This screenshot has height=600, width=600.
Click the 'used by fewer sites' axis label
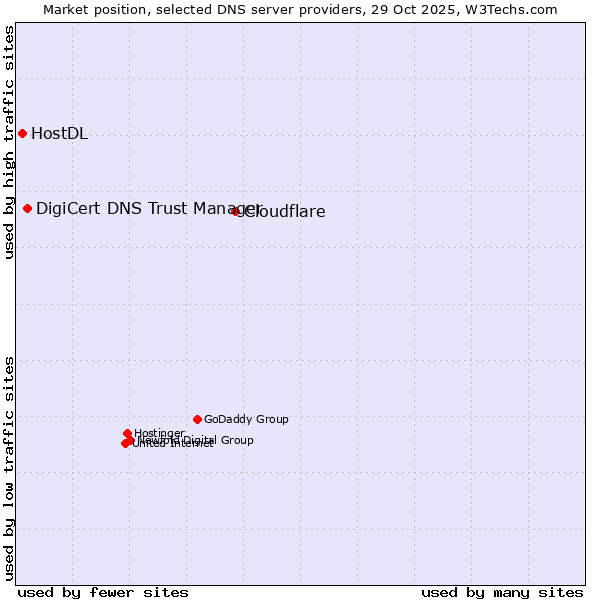coord(103,592)
